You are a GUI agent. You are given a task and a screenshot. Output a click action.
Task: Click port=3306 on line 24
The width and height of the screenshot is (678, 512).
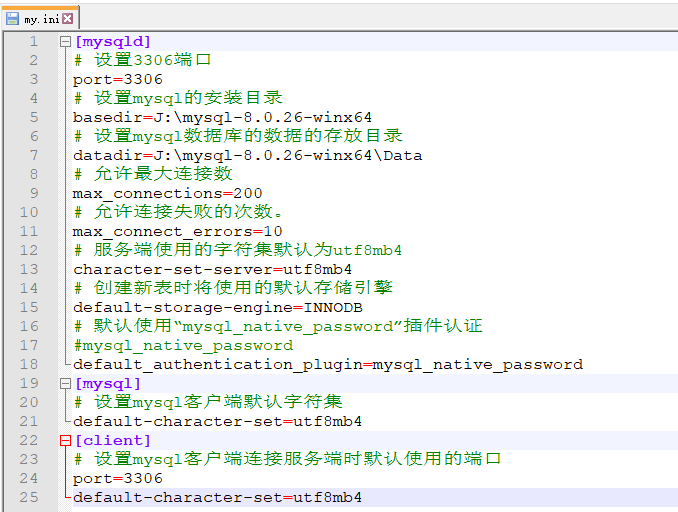118,479
